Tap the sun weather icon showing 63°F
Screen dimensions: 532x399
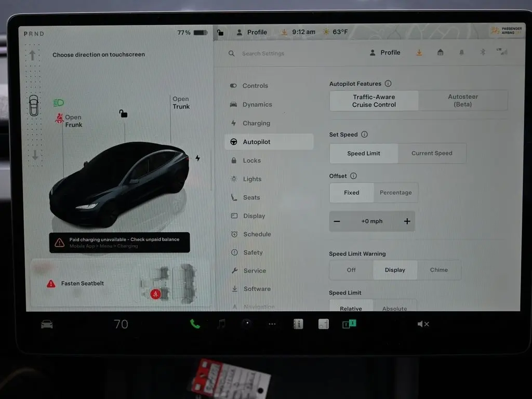(x=326, y=32)
